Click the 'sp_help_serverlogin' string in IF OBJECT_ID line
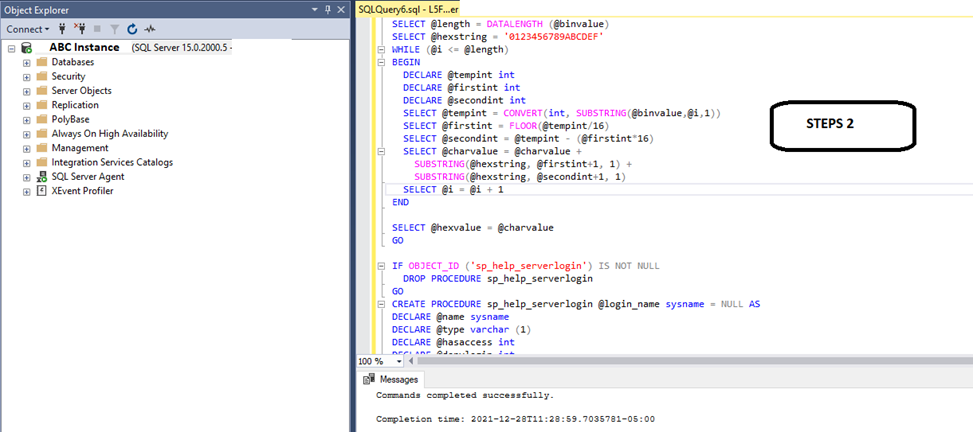This screenshot has width=973, height=432. coord(531,266)
